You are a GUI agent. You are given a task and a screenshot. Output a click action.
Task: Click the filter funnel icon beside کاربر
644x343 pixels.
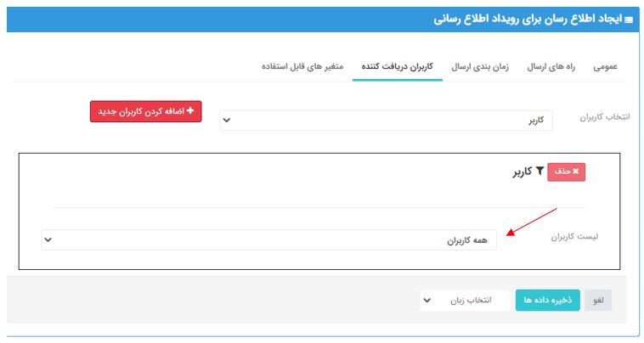[539, 171]
